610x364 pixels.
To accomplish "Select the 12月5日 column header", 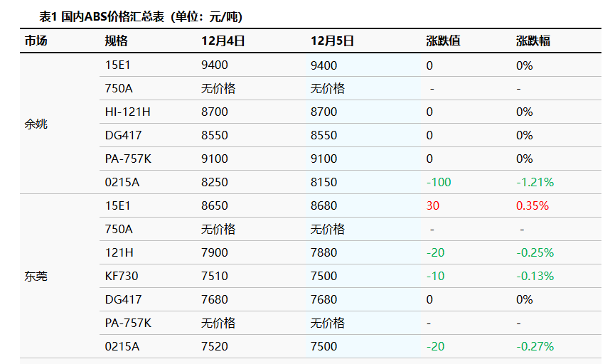I will [332, 41].
